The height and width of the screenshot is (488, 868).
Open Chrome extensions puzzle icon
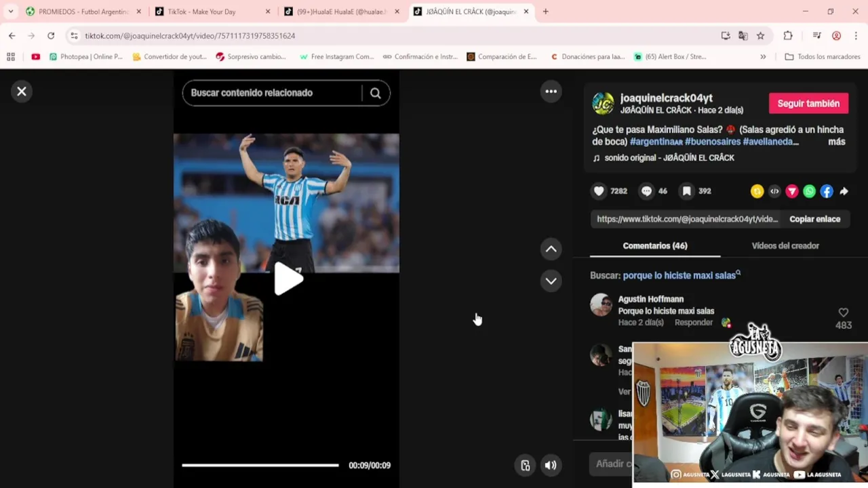click(787, 36)
